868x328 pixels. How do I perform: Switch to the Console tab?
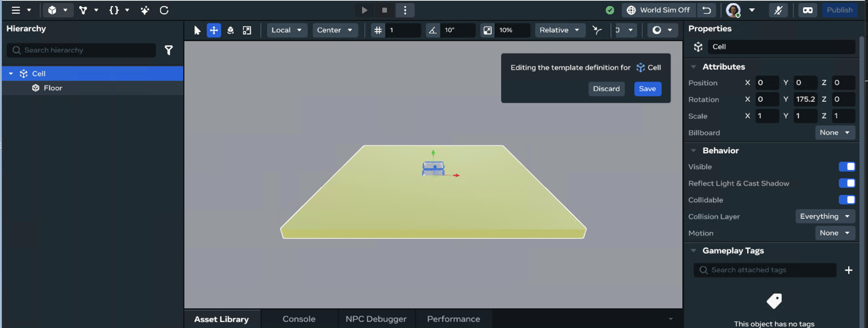(x=299, y=319)
